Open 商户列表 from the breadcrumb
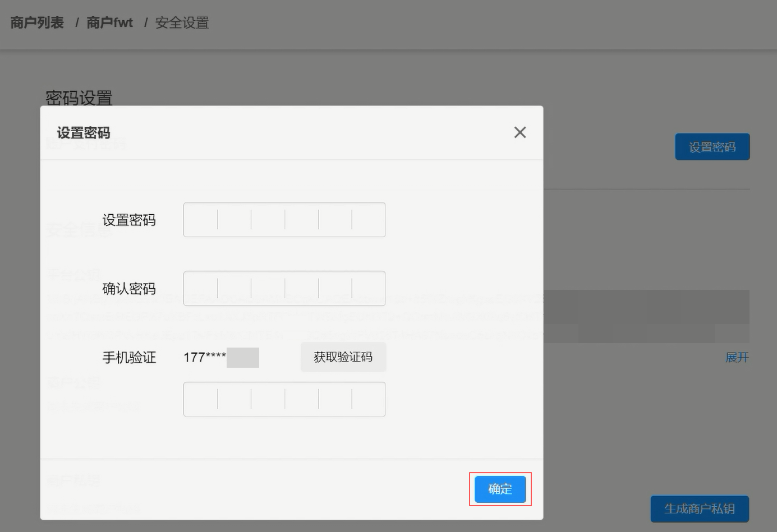This screenshot has width=777, height=532. pyautogui.click(x=35, y=22)
